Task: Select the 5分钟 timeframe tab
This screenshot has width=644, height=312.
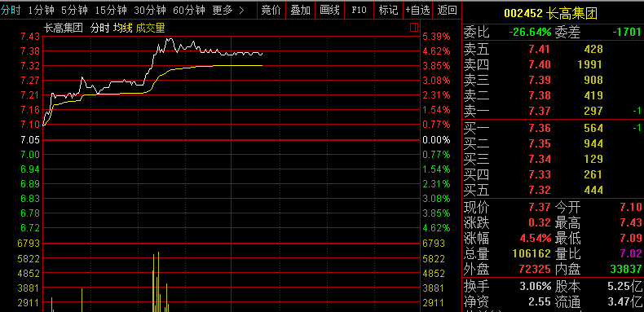Action: (x=74, y=11)
